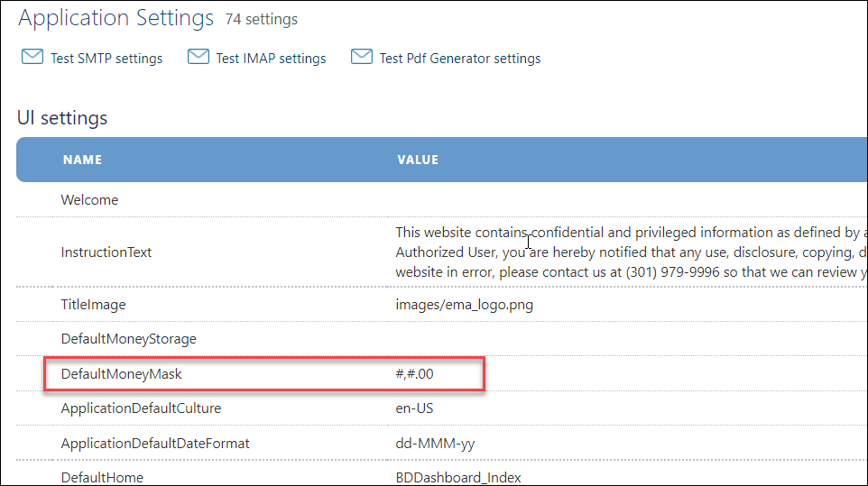Click the en-US culture value
This screenshot has height=486, width=868.
coord(414,408)
